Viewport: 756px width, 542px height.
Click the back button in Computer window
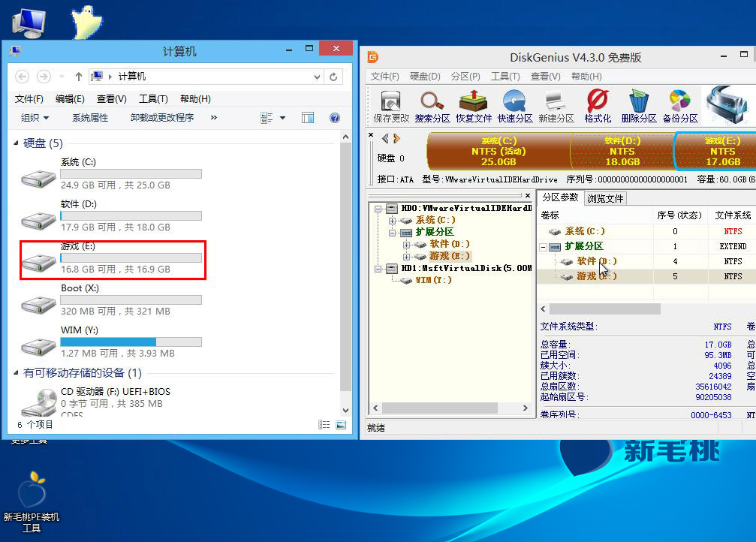23,77
